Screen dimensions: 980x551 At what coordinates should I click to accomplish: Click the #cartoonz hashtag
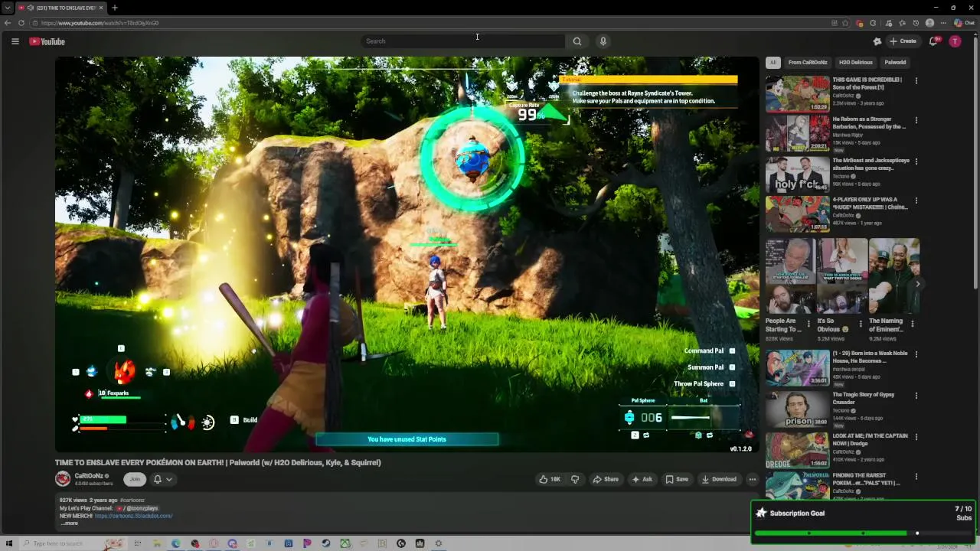click(132, 500)
